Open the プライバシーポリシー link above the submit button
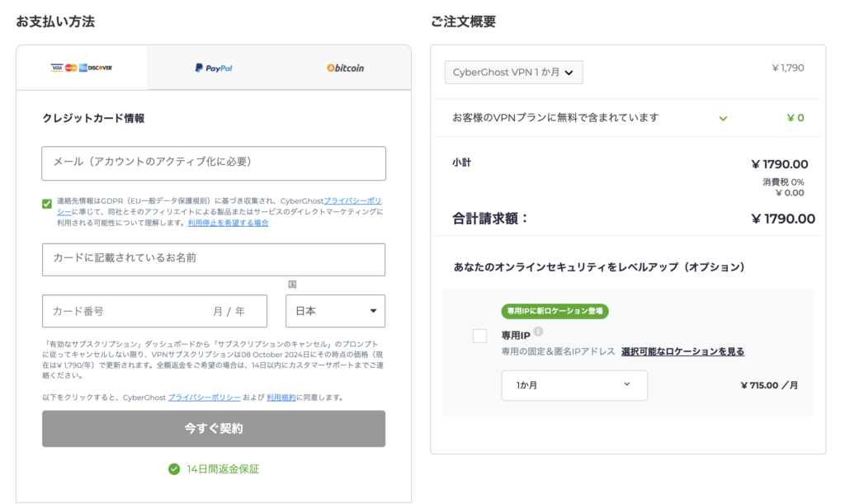This screenshot has height=504, width=845. click(x=204, y=398)
